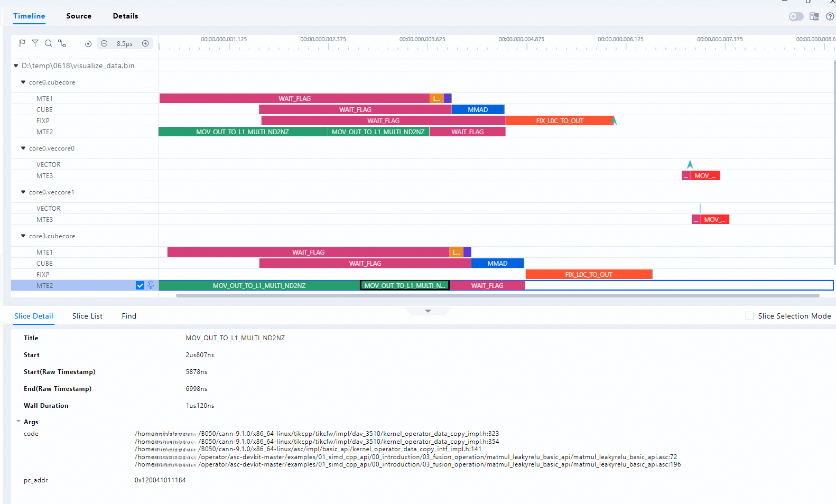The image size is (836, 504).
Task: Select core0 CUBE WAIT_FLAG slice
Action: pos(355,109)
